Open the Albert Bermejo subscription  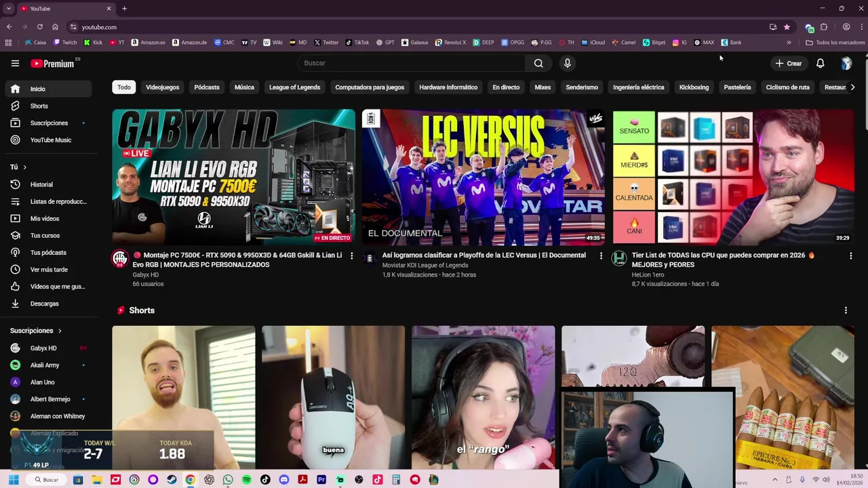tap(48, 399)
